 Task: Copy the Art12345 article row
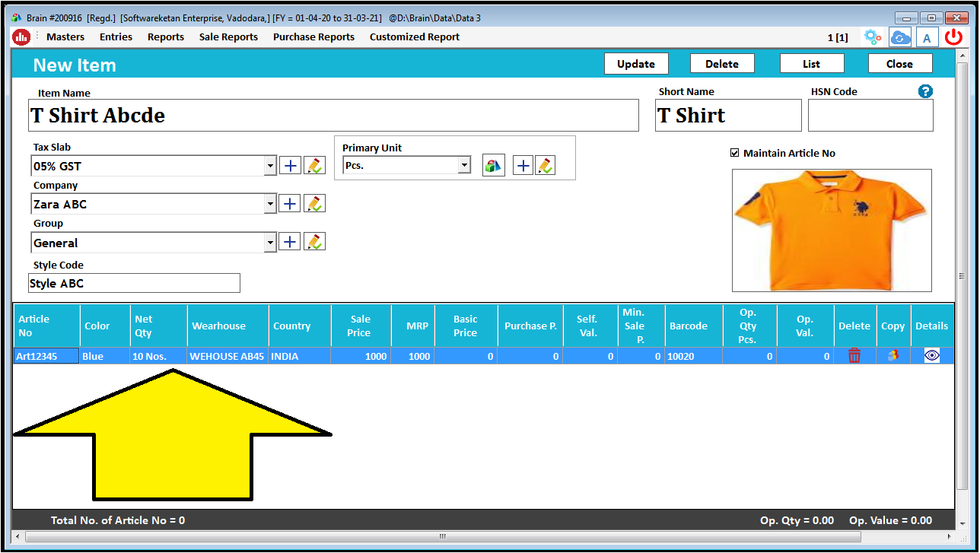(x=892, y=355)
